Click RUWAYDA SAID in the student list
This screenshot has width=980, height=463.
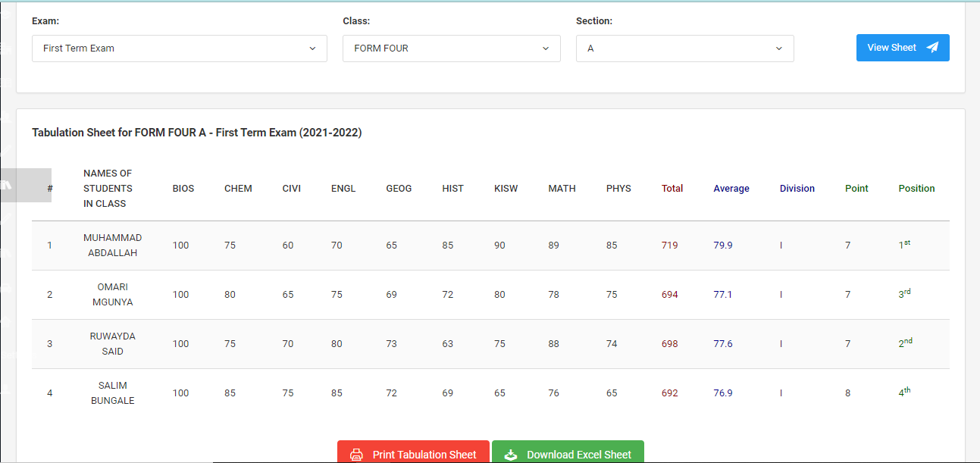[x=112, y=344]
